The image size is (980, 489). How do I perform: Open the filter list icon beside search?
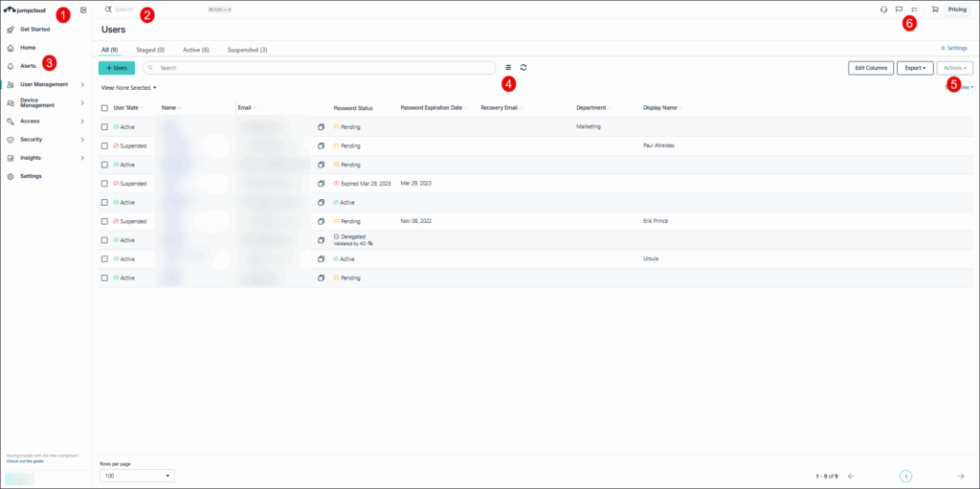click(x=508, y=68)
